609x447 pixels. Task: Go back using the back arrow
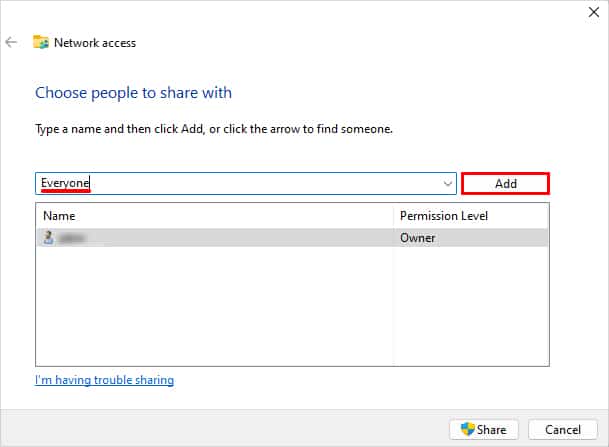pos(11,42)
